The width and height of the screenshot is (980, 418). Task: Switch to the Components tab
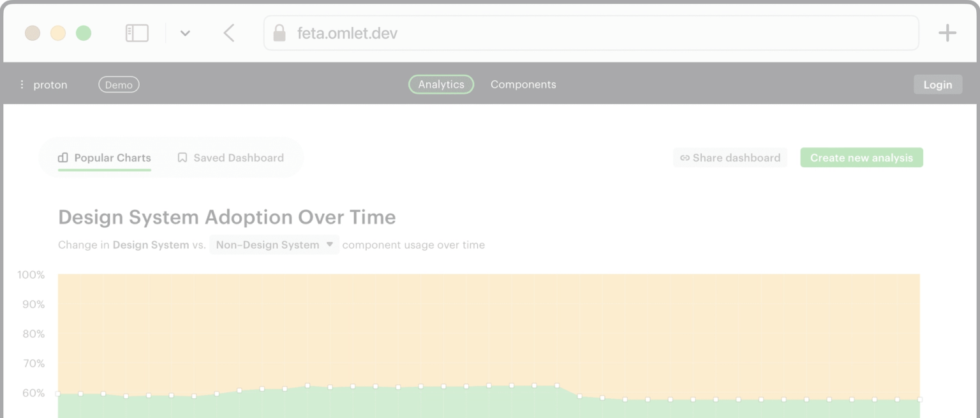[x=523, y=84]
